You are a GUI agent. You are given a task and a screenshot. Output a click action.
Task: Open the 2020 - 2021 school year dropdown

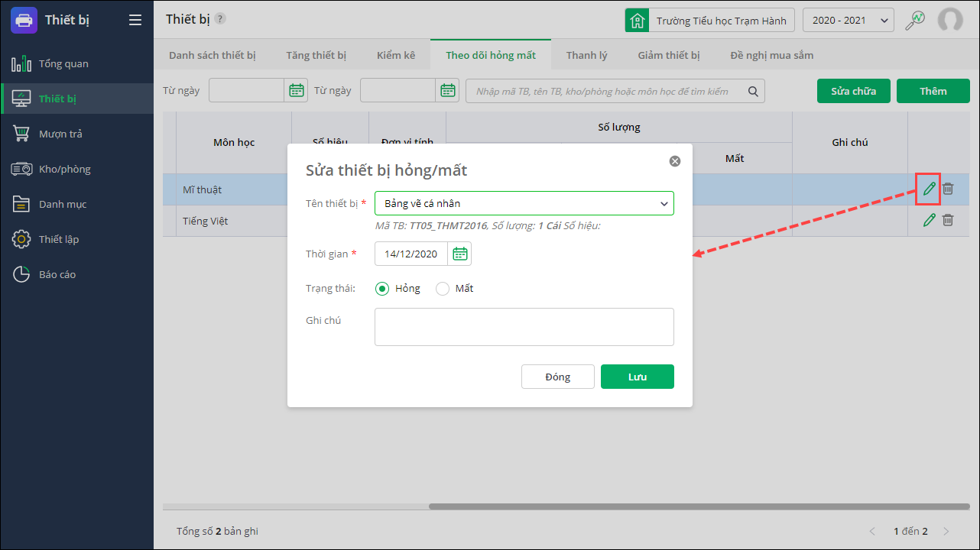click(x=849, y=21)
